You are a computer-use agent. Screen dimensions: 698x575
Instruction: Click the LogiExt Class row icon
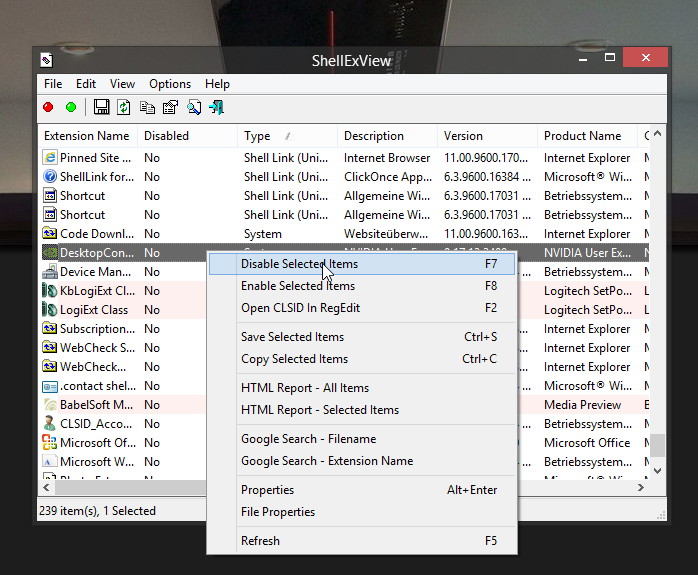point(50,309)
